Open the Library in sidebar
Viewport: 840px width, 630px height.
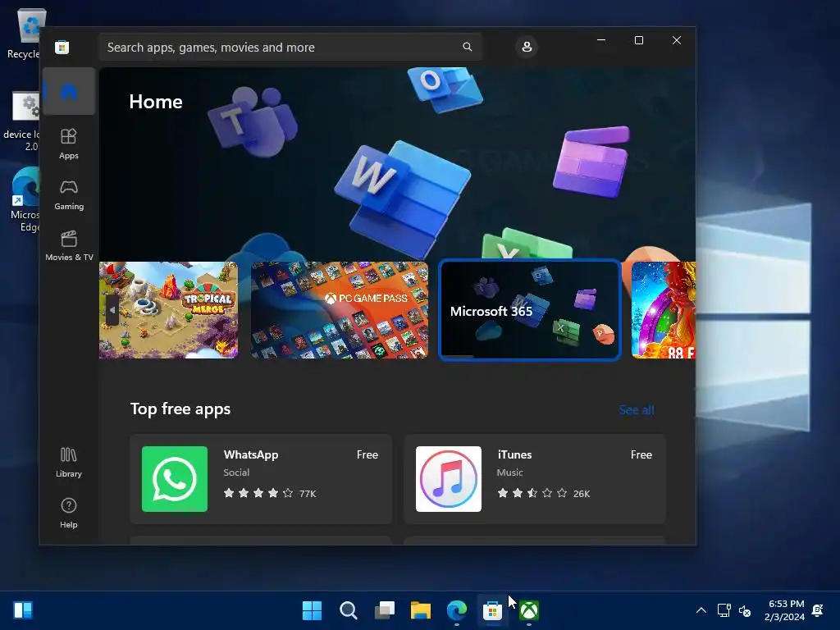point(69,463)
